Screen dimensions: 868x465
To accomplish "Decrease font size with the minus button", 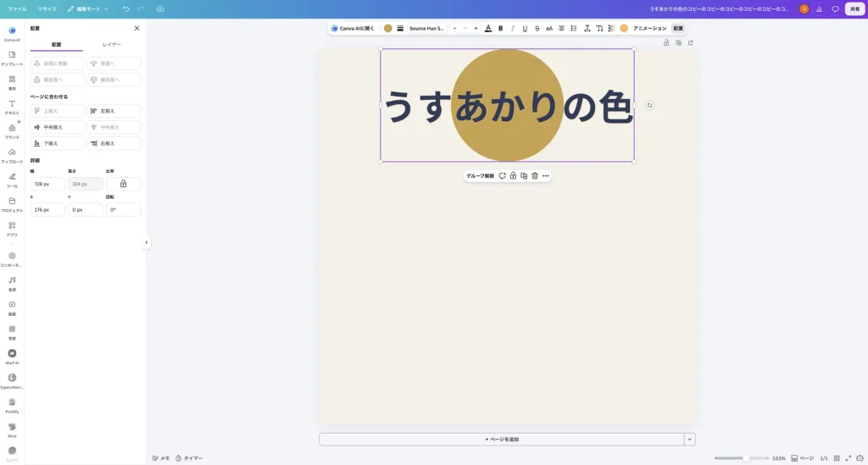I will click(x=454, y=28).
